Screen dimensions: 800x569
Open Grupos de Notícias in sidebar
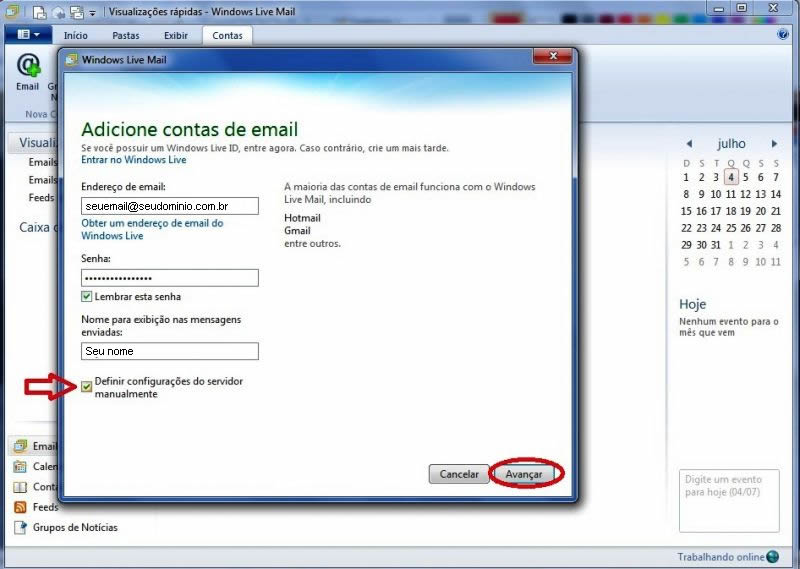(x=66, y=527)
